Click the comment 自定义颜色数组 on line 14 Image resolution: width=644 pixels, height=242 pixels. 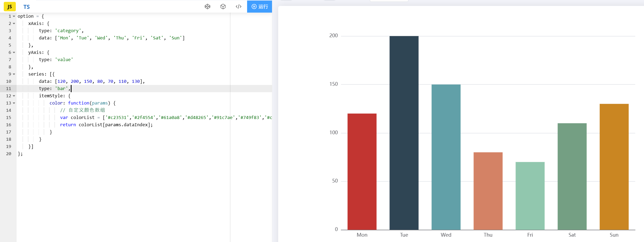click(87, 110)
